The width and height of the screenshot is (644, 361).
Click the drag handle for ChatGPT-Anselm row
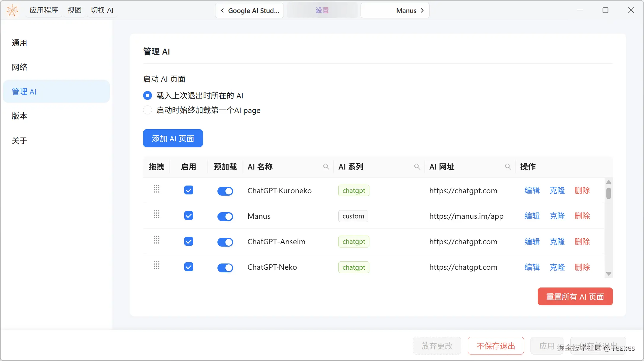pos(156,240)
